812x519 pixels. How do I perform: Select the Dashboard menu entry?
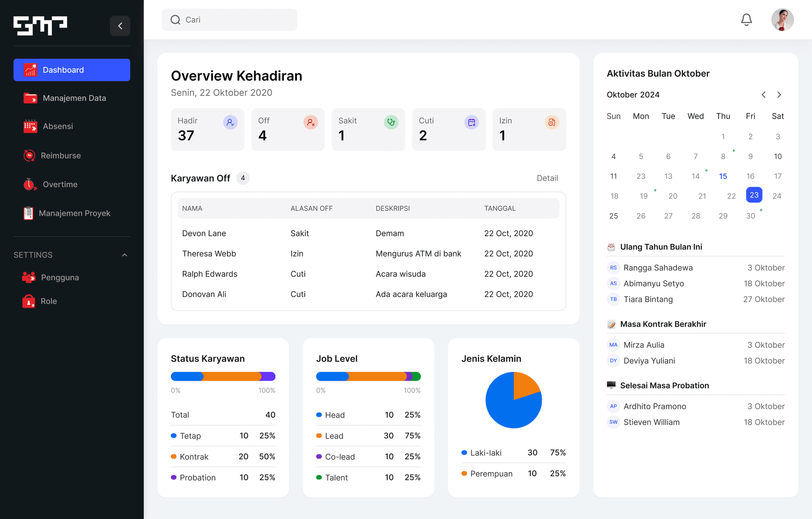(63, 70)
